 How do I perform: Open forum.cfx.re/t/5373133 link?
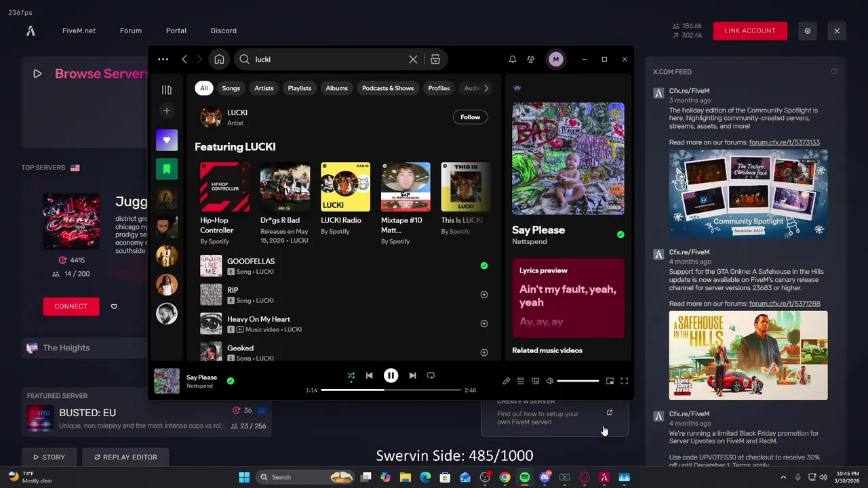click(785, 142)
